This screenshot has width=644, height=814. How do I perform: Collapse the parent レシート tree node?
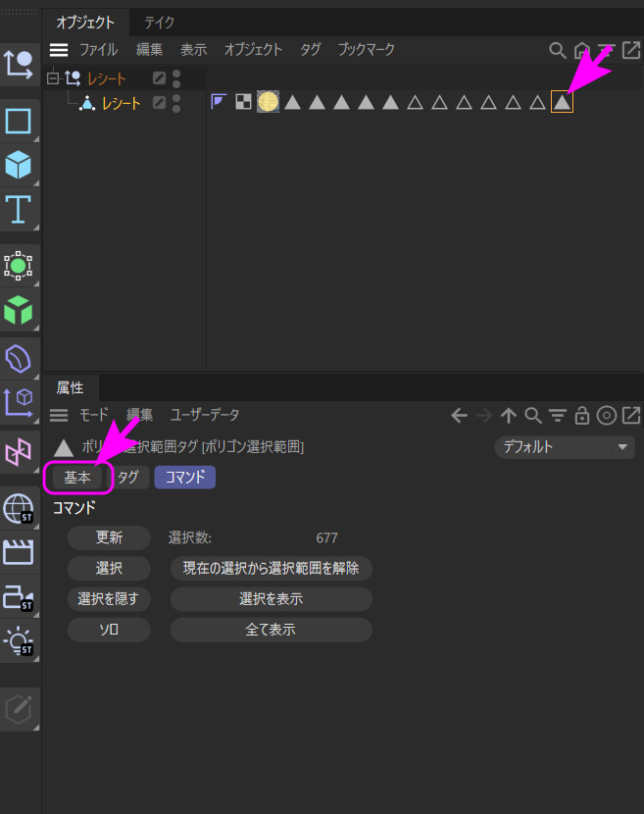click(53, 78)
